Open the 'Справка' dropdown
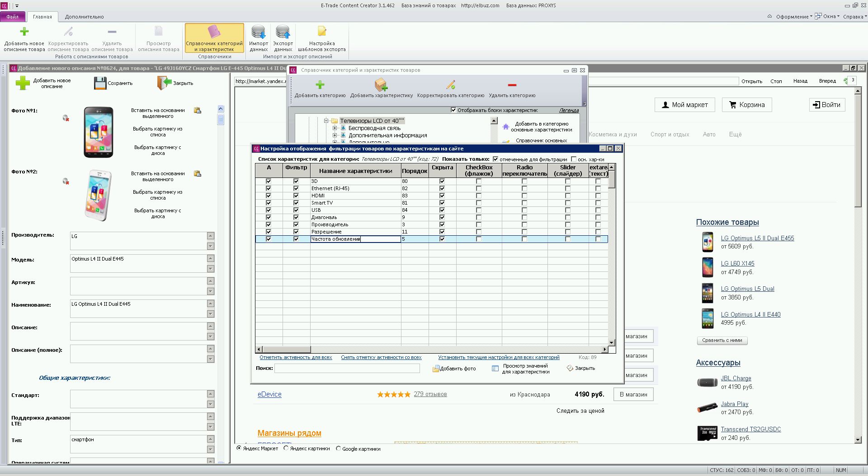This screenshot has width=868, height=476. (854, 17)
